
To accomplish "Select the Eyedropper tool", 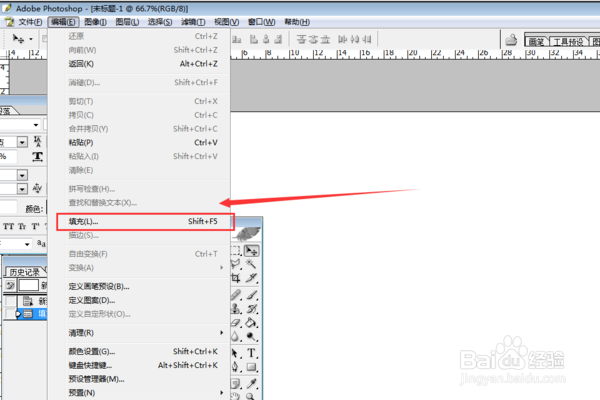I will pyautogui.click(x=251, y=383).
